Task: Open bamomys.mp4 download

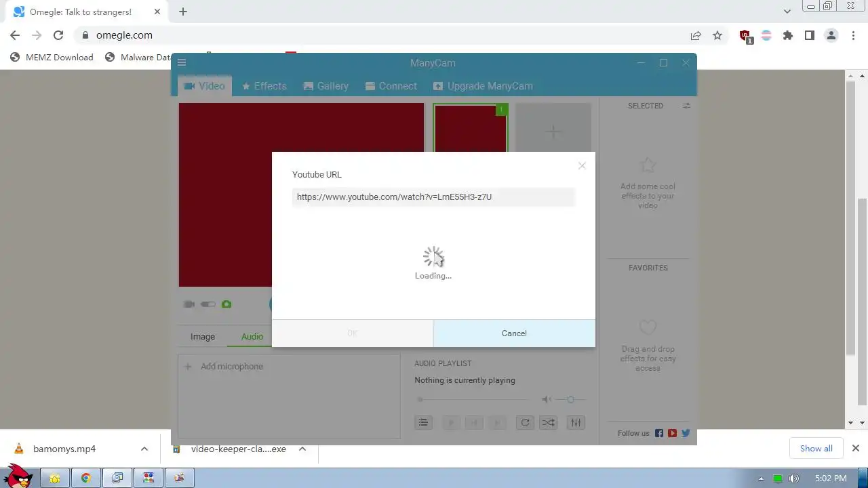Action: tap(64, 449)
